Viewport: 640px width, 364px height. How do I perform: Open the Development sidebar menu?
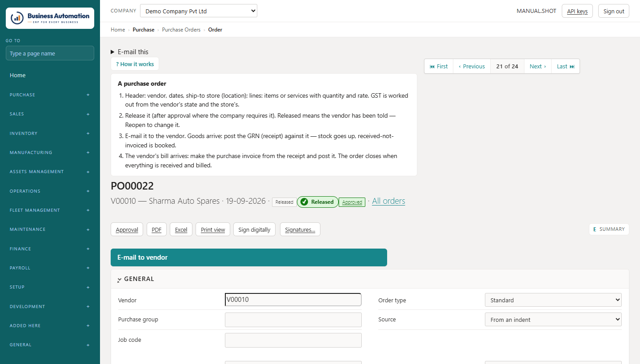coord(50,306)
